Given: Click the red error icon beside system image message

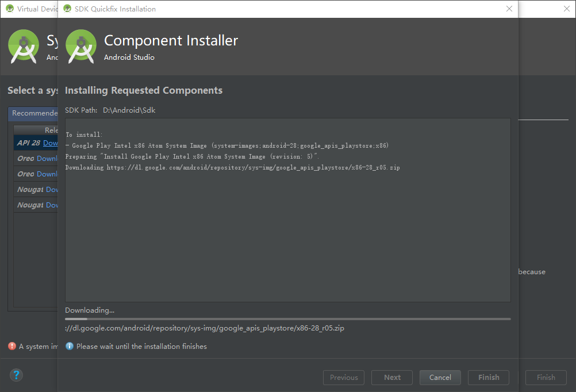Looking at the screenshot, I should coord(12,346).
